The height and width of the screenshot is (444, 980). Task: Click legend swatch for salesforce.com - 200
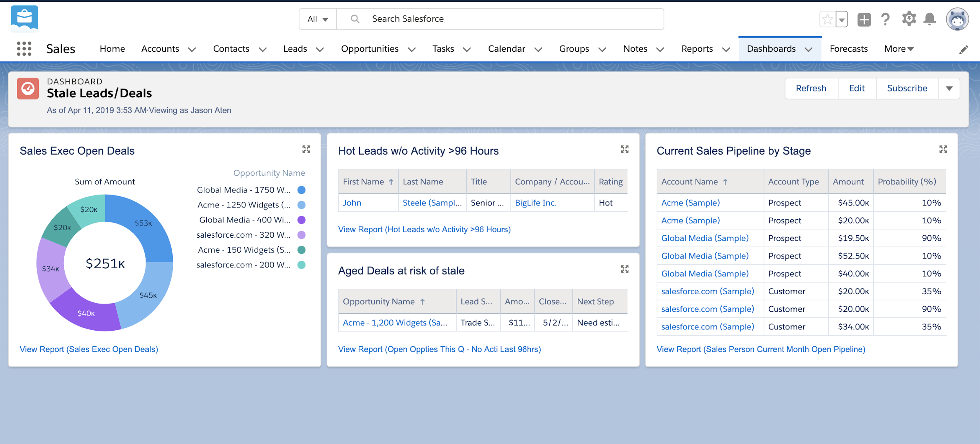pyautogui.click(x=301, y=265)
